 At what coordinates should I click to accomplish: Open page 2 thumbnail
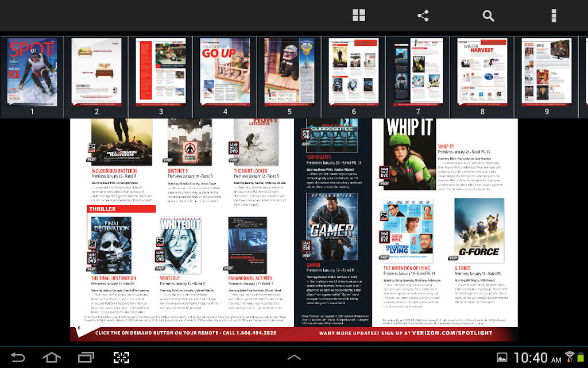[96, 72]
